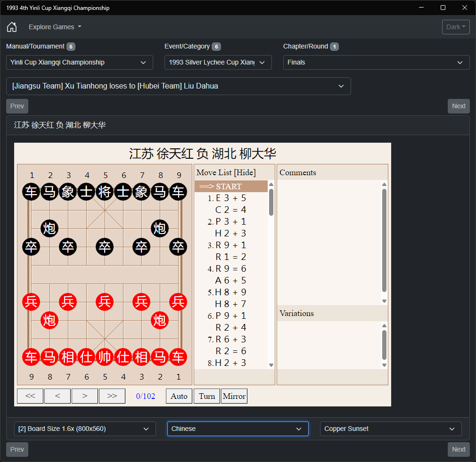Click the black cannon 炮 on file 8
The width and height of the screenshot is (476, 462).
point(160,228)
